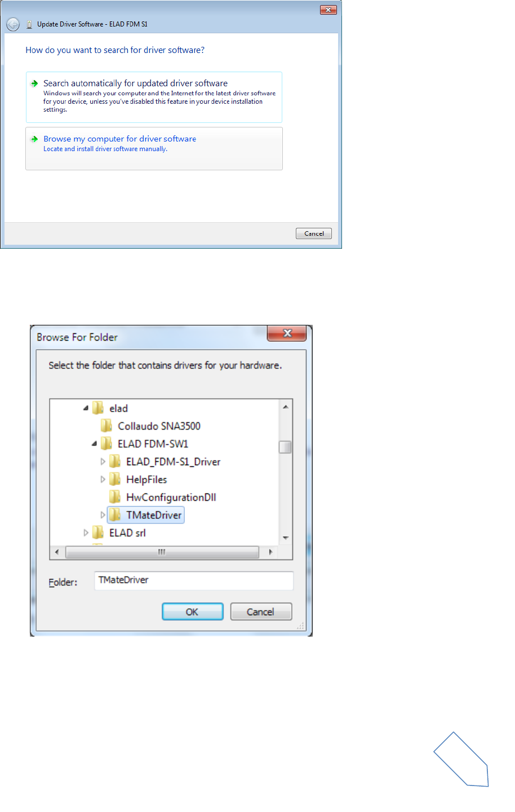Click the back arrow in driver wizard

point(13,24)
